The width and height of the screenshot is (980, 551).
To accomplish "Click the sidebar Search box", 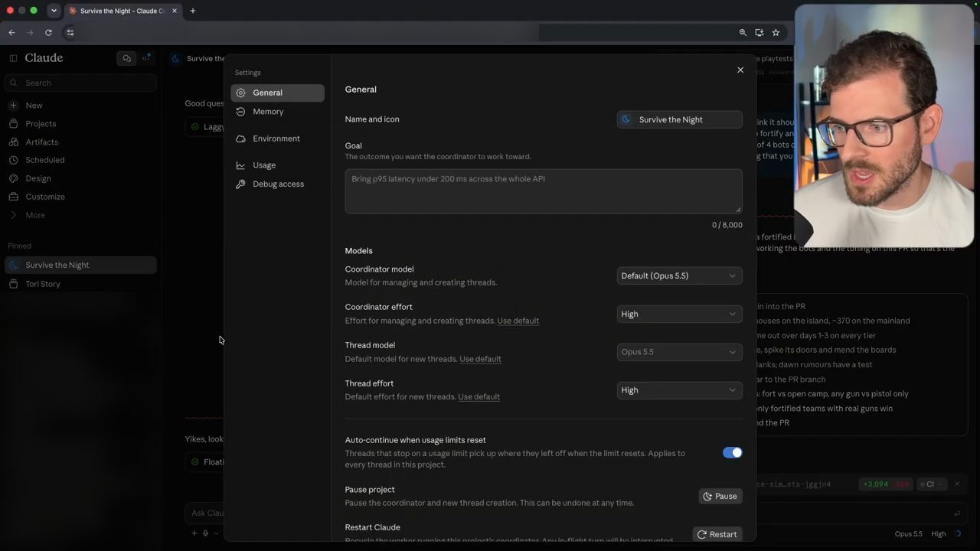I will [x=80, y=83].
